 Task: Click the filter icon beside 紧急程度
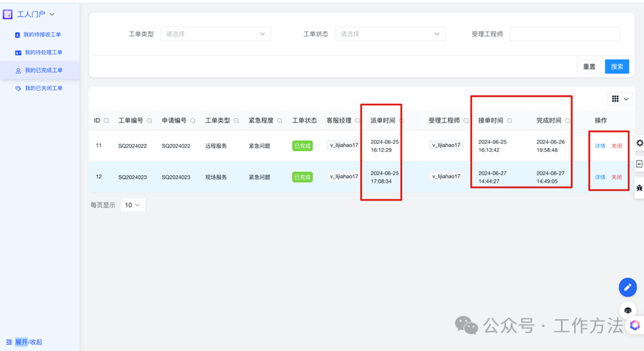coord(280,121)
